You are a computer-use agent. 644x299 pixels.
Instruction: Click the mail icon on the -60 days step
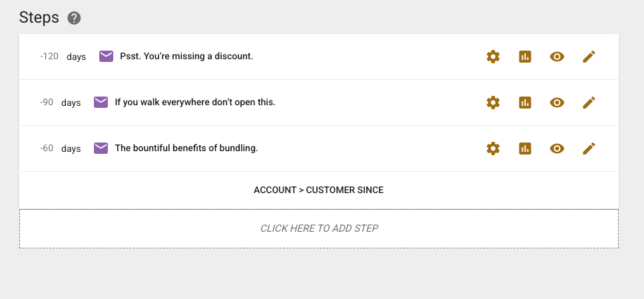(x=101, y=149)
